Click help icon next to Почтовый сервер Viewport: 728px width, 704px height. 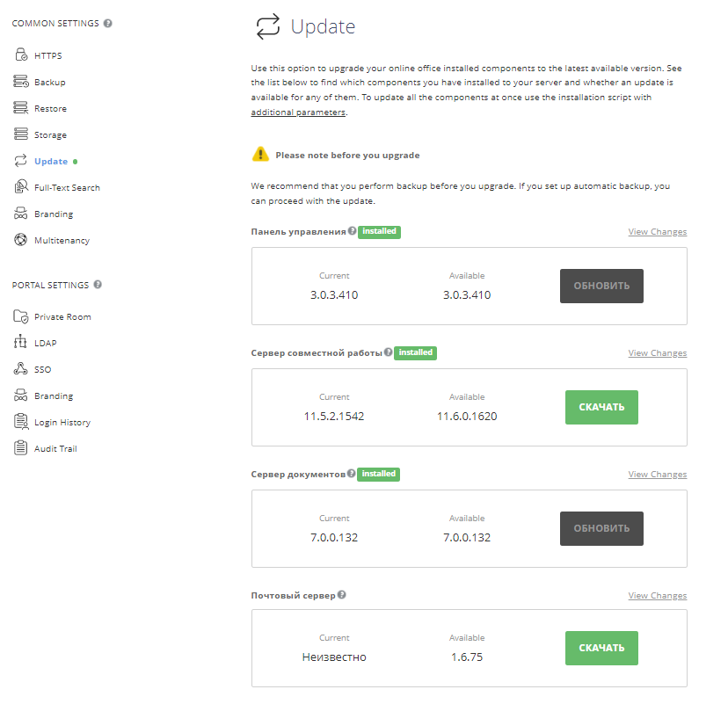pyautogui.click(x=342, y=594)
